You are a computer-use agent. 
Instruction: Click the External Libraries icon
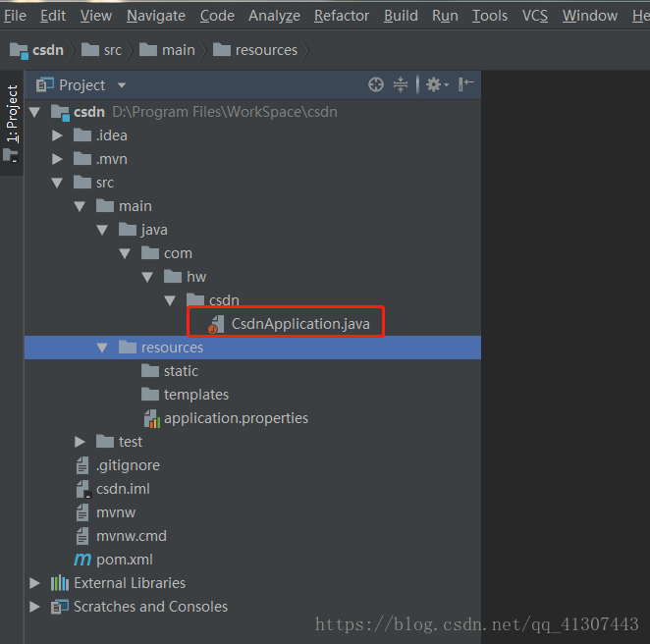point(60,583)
